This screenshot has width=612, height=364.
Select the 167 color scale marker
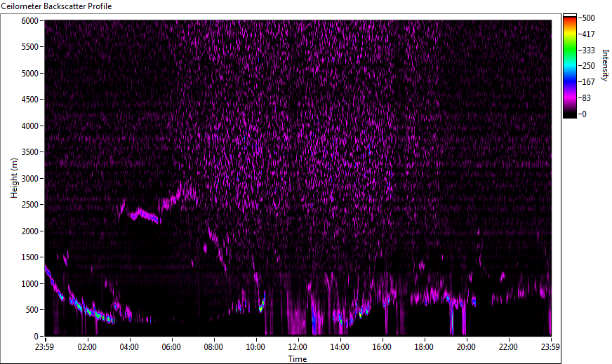pyautogui.click(x=588, y=82)
